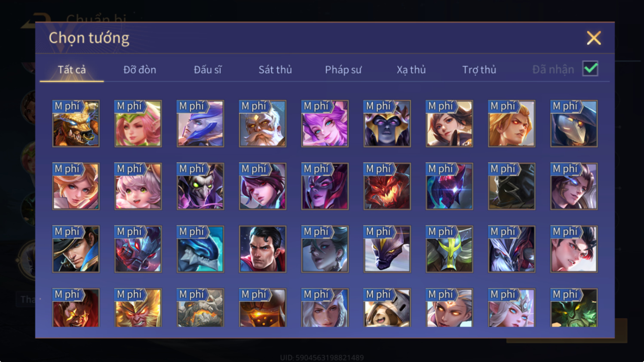Switch to the Đỡ đòn tab
Screen dimensions: 644x362
(x=140, y=70)
